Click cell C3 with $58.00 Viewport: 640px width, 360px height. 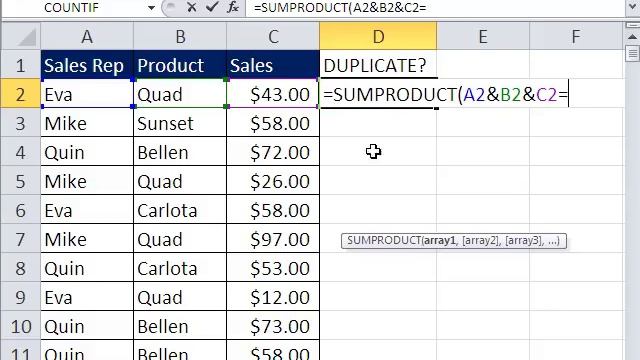coord(273,123)
